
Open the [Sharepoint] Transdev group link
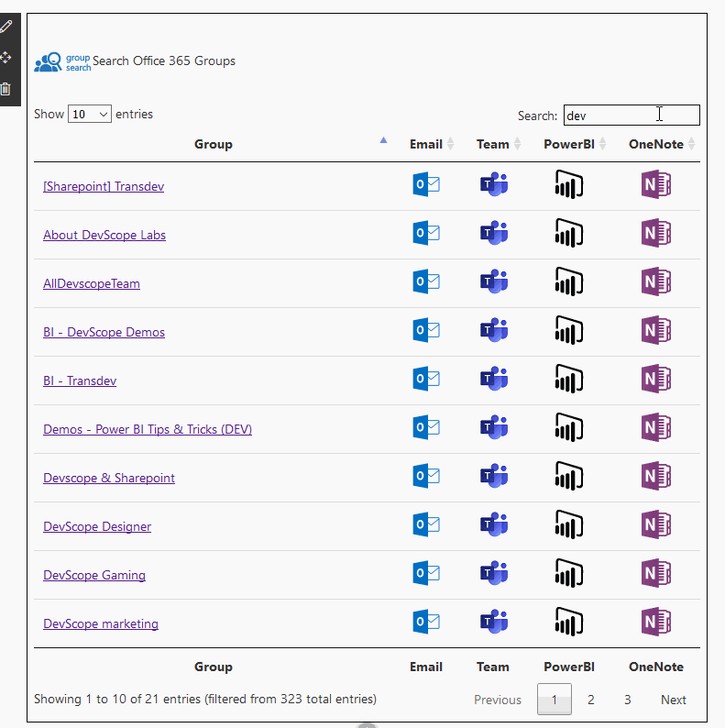[104, 187]
